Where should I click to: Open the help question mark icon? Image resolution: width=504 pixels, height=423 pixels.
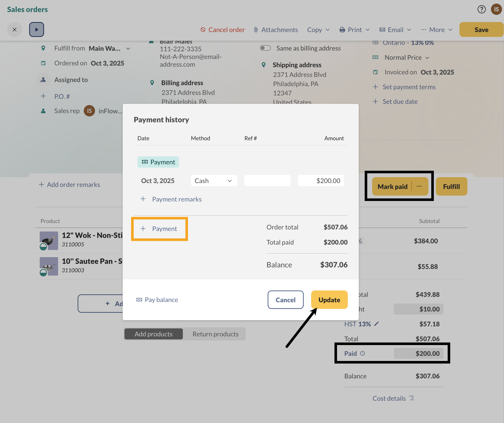[482, 9]
